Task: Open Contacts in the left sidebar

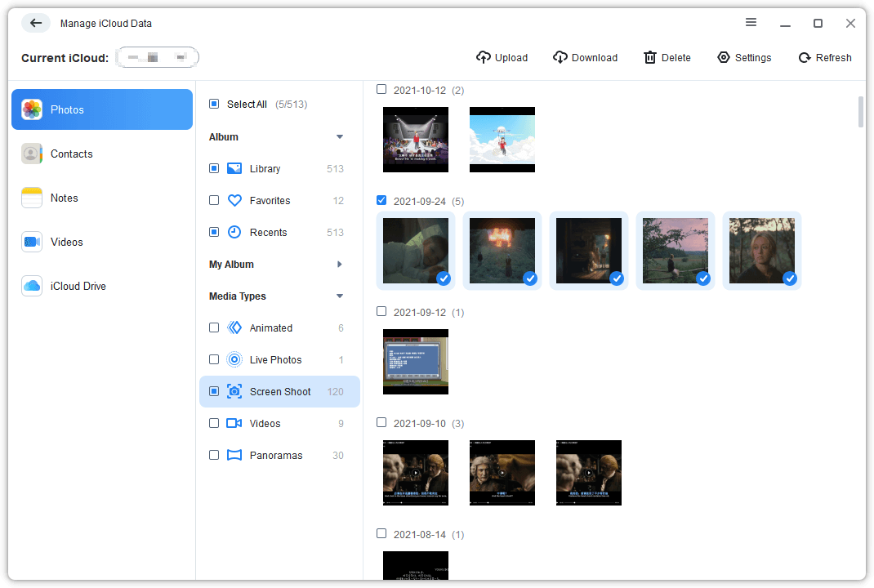Action: coord(71,154)
